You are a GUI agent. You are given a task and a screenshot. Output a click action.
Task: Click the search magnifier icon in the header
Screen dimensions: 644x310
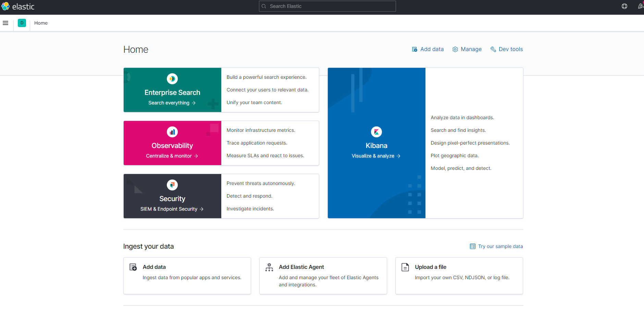pos(264,6)
